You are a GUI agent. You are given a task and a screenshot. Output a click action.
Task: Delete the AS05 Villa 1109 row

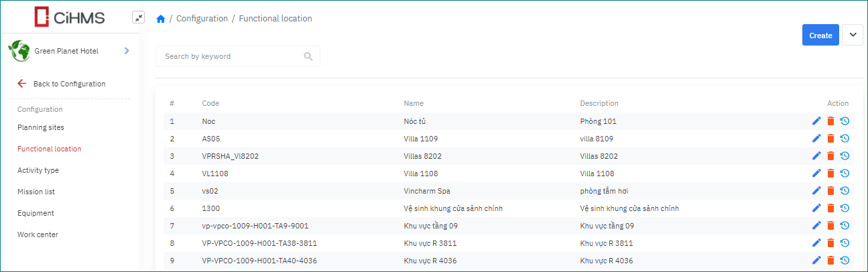pyautogui.click(x=830, y=139)
